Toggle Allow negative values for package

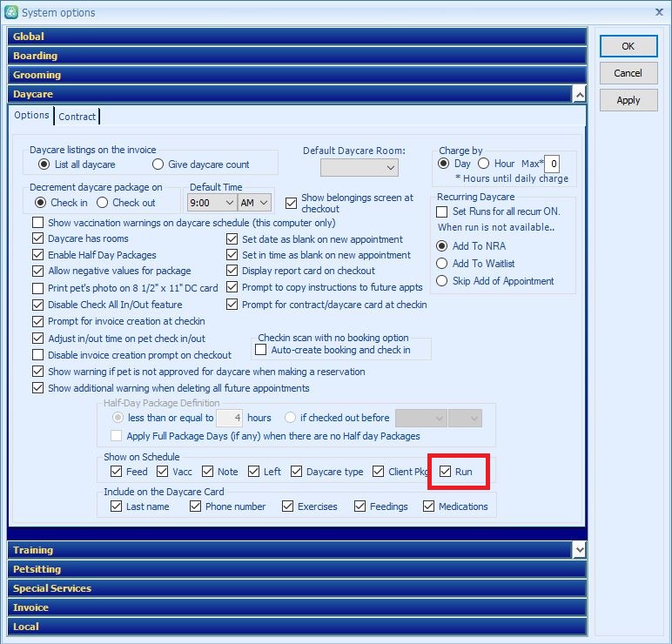click(x=37, y=271)
